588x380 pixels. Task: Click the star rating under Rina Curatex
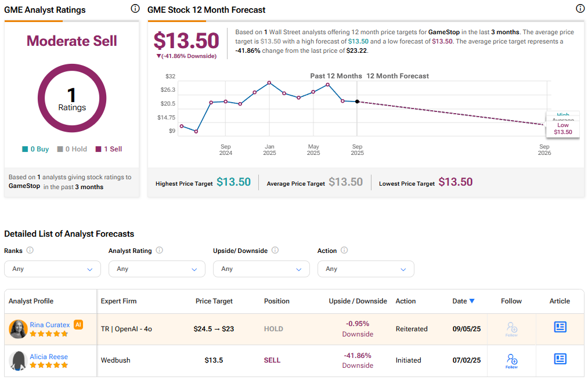(49, 334)
